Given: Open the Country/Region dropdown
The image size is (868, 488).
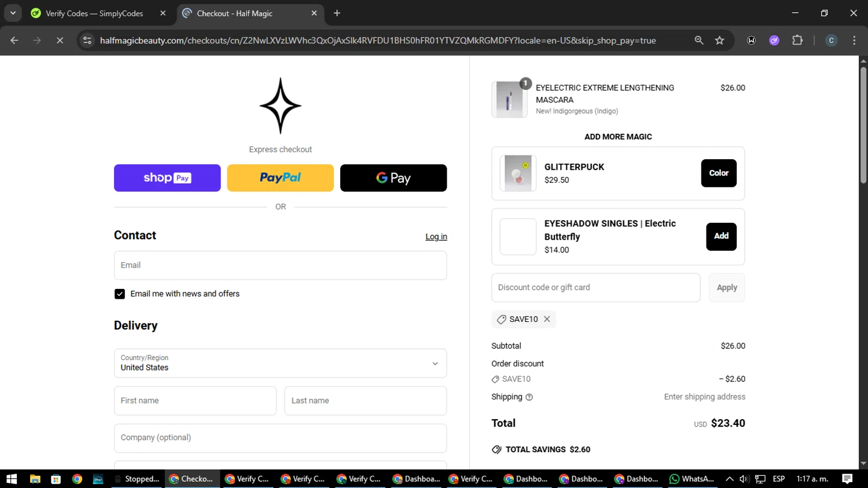Looking at the screenshot, I should click(x=280, y=363).
